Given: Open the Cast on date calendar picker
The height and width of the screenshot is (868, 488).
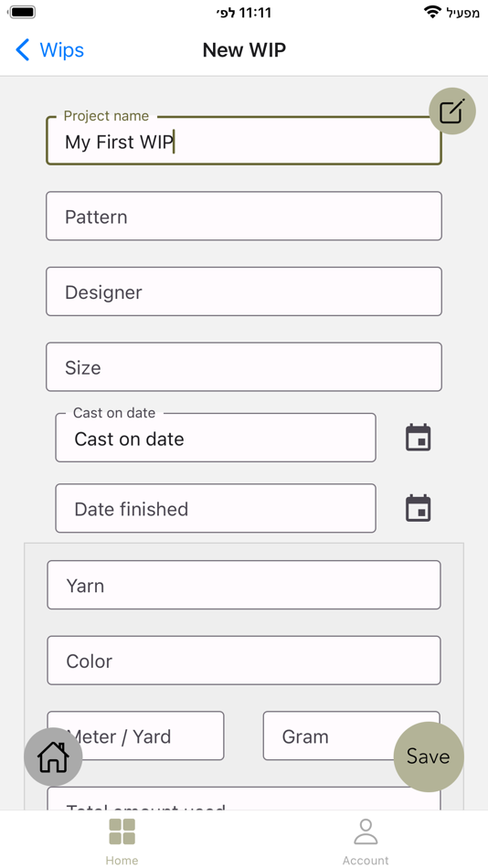Looking at the screenshot, I should pos(419,438).
